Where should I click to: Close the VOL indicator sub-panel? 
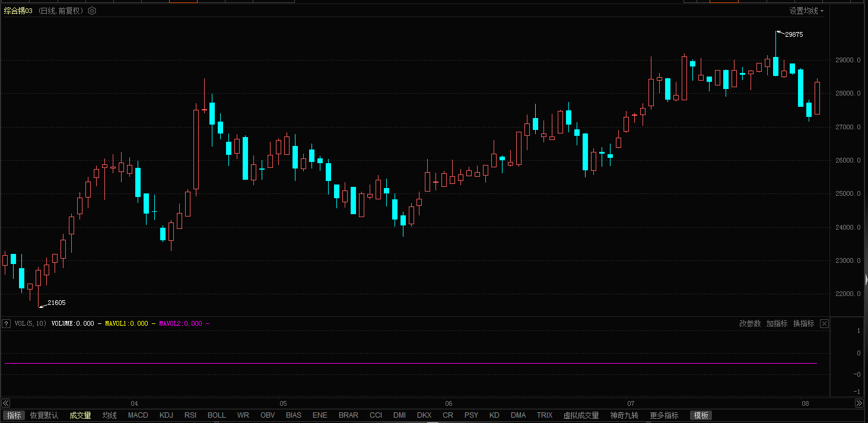[824, 323]
